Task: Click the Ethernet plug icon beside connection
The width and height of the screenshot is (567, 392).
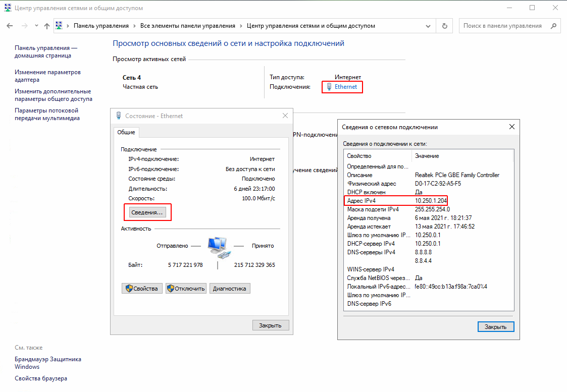Action: point(329,87)
